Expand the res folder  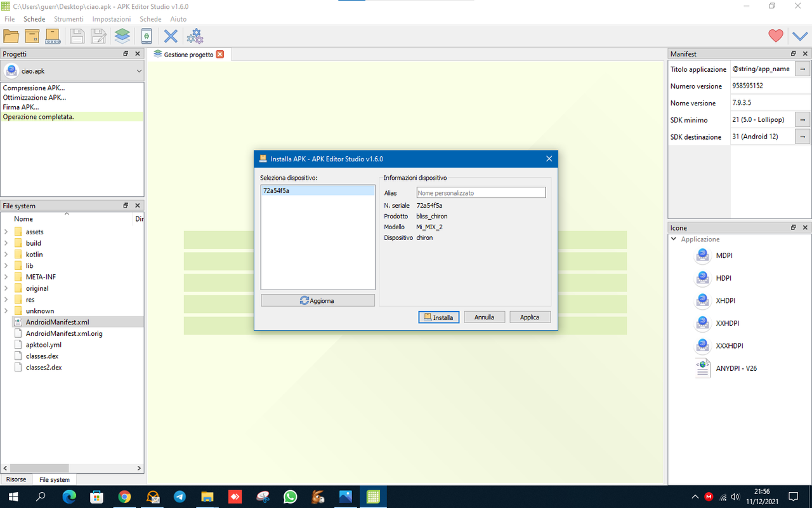point(6,300)
